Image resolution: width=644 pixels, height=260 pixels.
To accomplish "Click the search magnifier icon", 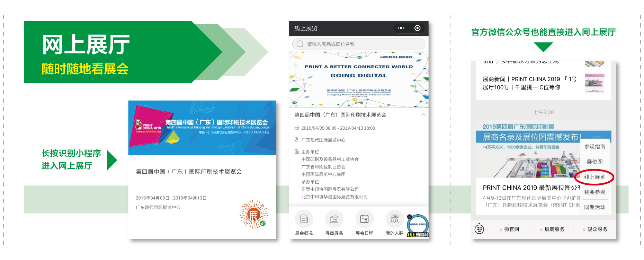I will click(300, 44).
